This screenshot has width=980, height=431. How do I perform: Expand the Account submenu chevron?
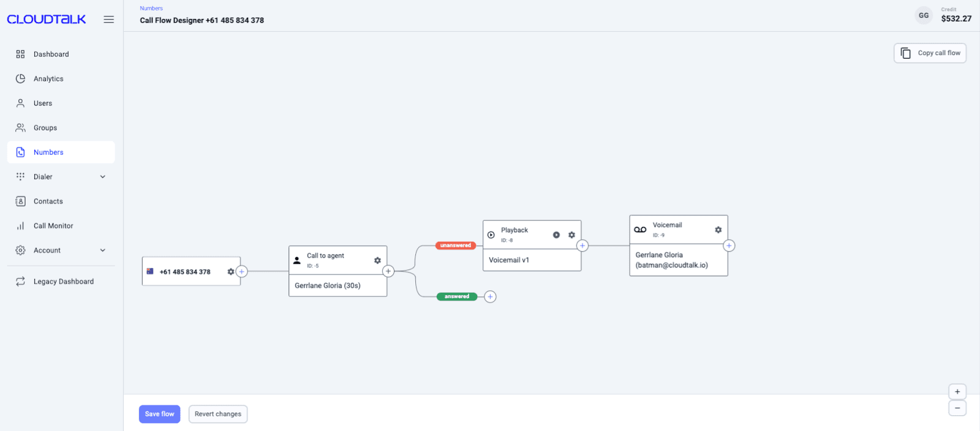pos(103,250)
